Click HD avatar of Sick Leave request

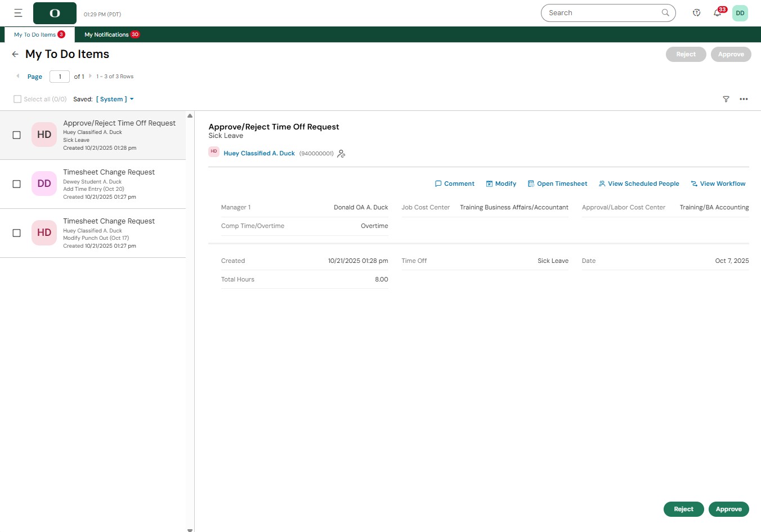(44, 135)
